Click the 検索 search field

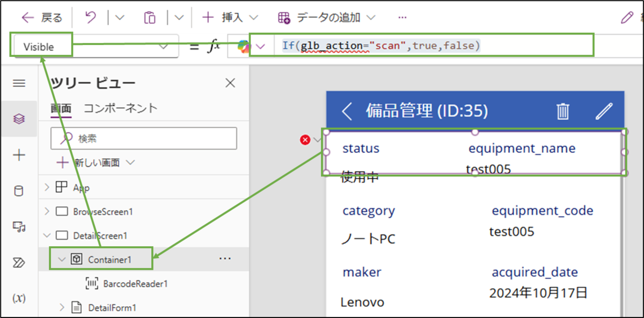[143, 138]
